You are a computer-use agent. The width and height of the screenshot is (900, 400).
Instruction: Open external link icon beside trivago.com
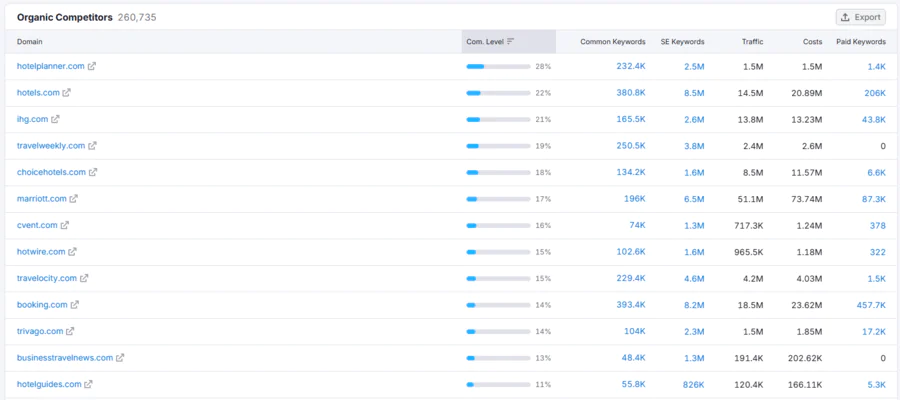coord(70,331)
